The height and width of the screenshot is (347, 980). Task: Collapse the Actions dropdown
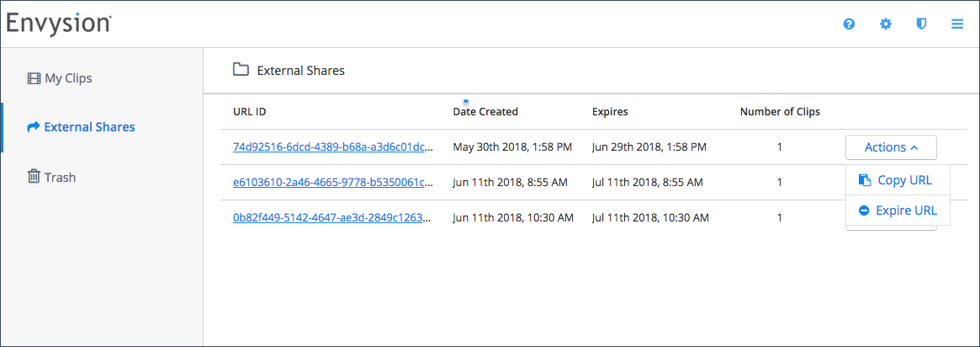point(891,147)
